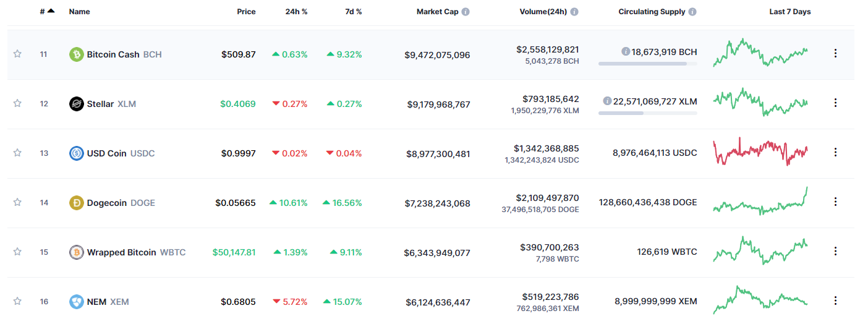This screenshot has height=316, width=868.
Task: Open Stellar row three-dot menu
Action: [835, 103]
